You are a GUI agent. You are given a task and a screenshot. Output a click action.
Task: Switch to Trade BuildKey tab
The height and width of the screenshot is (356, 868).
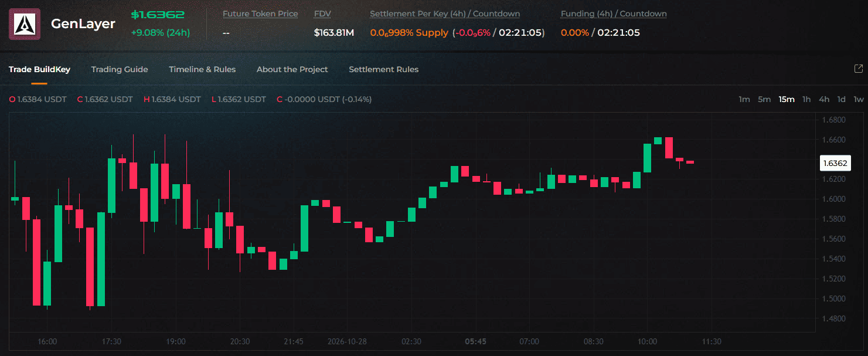coord(39,69)
